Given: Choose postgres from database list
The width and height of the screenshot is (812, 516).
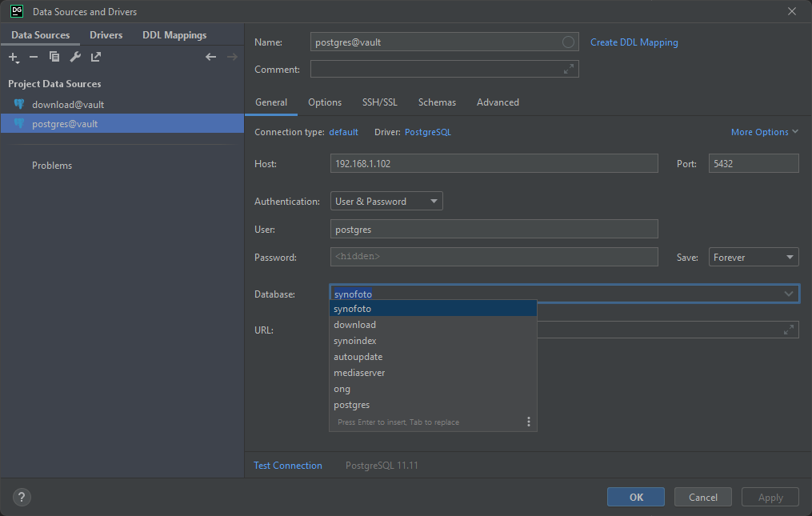Looking at the screenshot, I should [433, 405].
